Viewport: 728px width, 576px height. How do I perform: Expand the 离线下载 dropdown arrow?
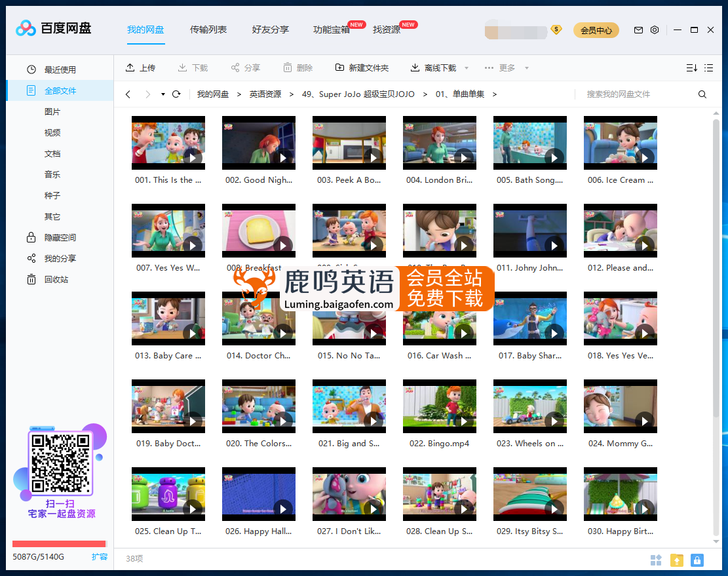click(467, 68)
